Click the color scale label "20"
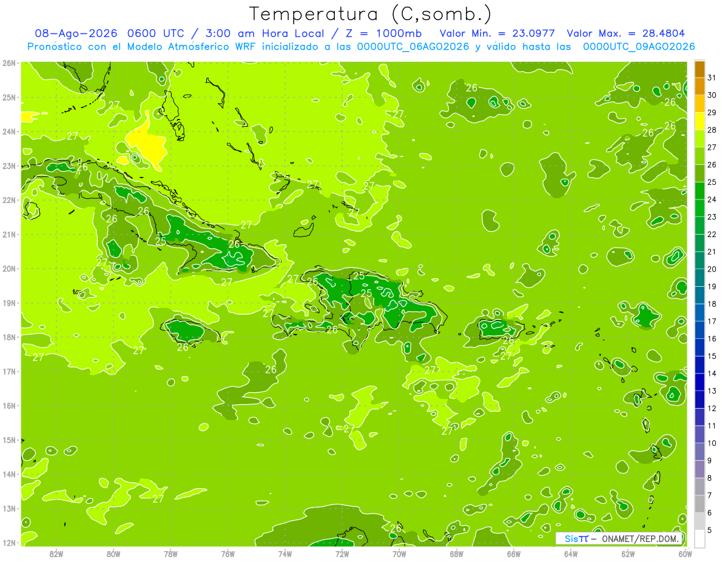 (x=712, y=269)
